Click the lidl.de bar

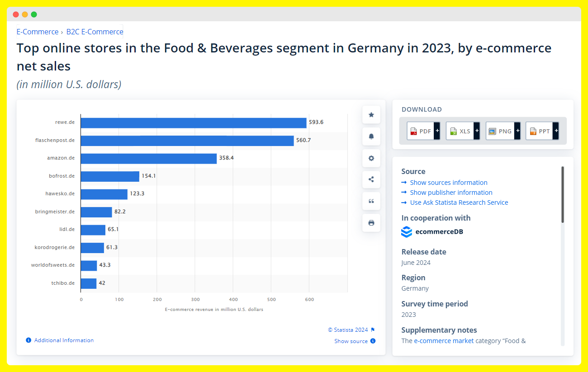tap(93, 230)
